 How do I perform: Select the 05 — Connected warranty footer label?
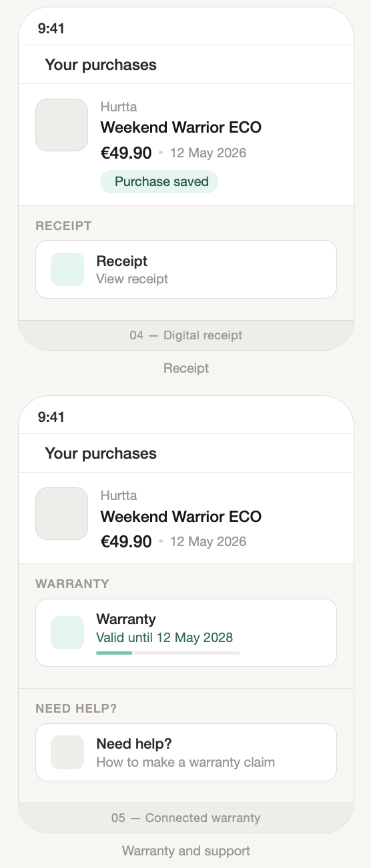(x=186, y=817)
